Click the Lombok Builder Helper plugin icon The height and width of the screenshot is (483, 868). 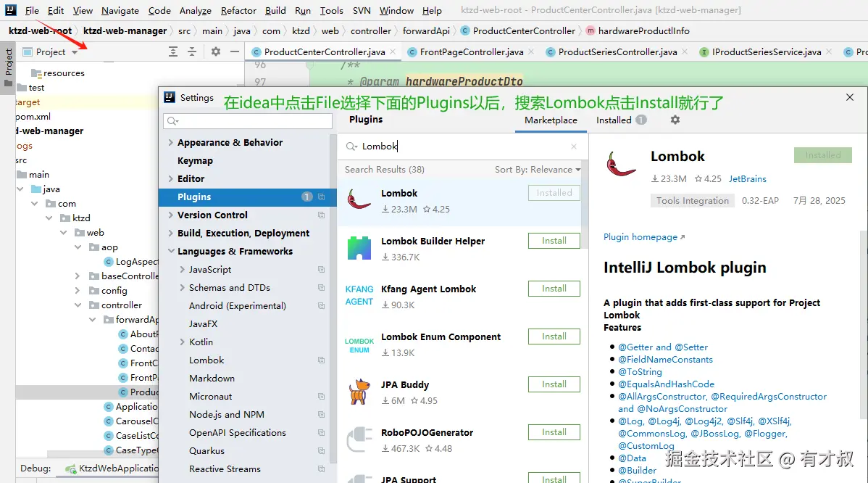pos(359,248)
